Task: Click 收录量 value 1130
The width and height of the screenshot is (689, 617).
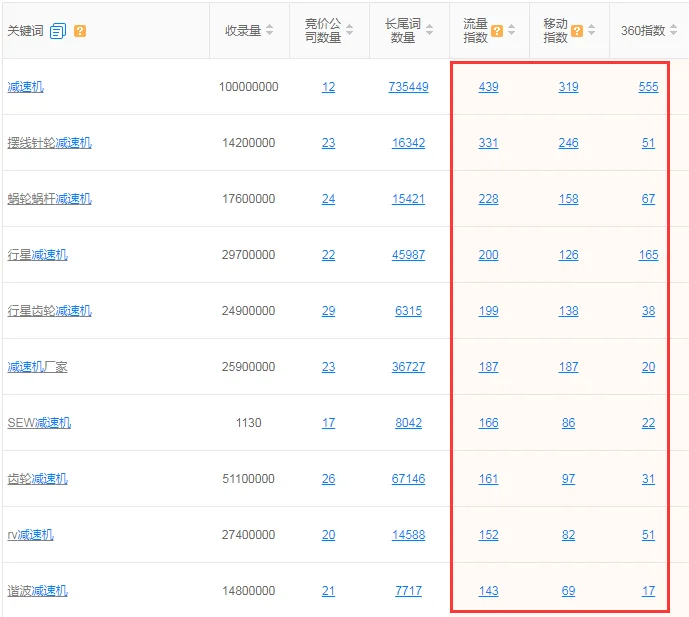Action: (x=248, y=423)
